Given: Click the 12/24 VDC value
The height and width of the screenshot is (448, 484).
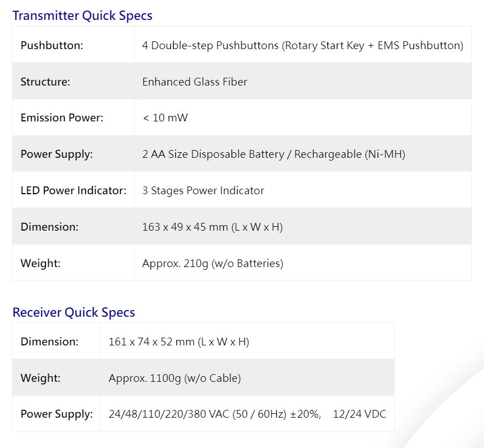Looking at the screenshot, I should 359,414.
